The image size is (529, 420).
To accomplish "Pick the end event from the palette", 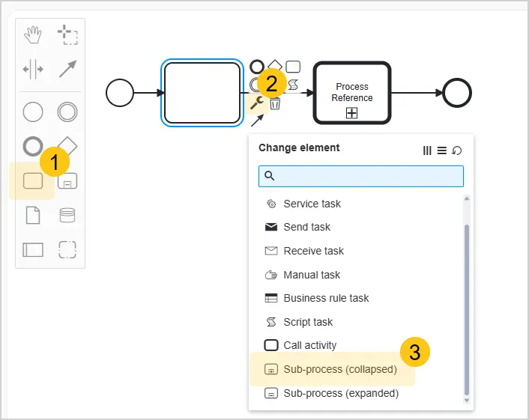I will 33,146.
